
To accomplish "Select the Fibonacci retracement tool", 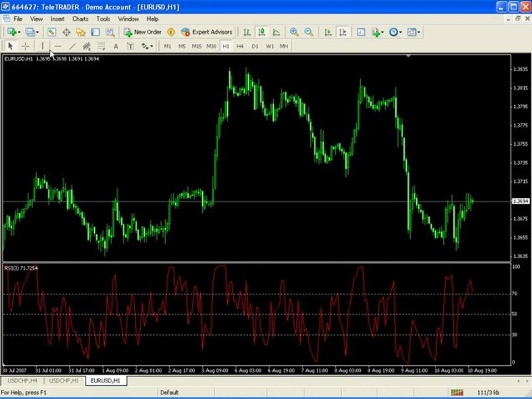I will point(101,46).
